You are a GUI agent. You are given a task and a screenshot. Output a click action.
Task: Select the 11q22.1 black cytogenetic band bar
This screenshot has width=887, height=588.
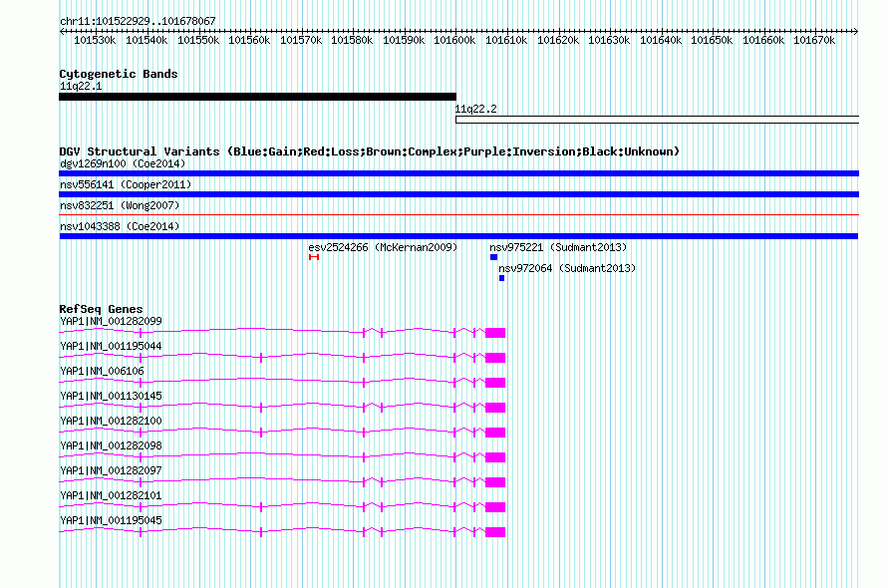click(x=257, y=97)
